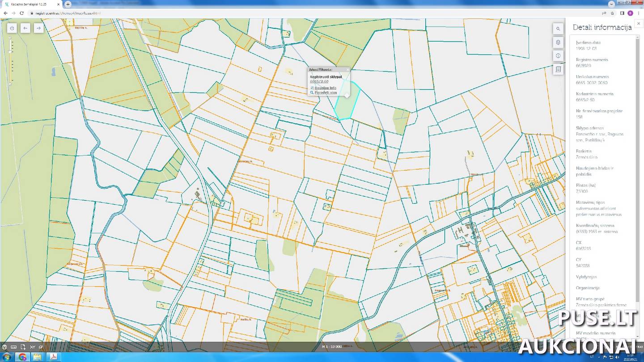Click the browser forward button
This screenshot has width=644, height=362.
tap(13, 13)
